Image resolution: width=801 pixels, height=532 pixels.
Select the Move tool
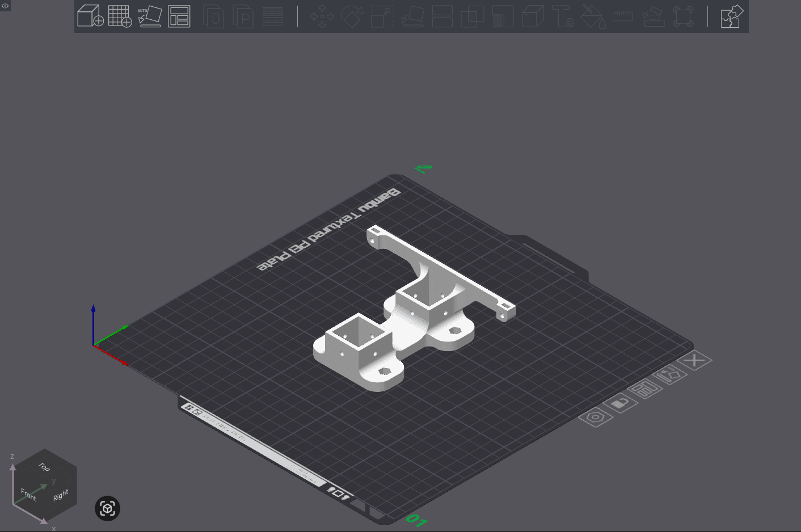point(321,16)
